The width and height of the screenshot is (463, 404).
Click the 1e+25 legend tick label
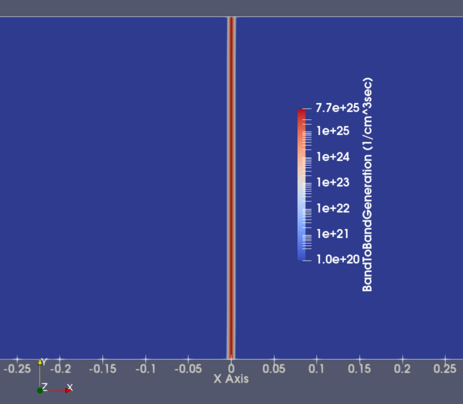(333, 131)
